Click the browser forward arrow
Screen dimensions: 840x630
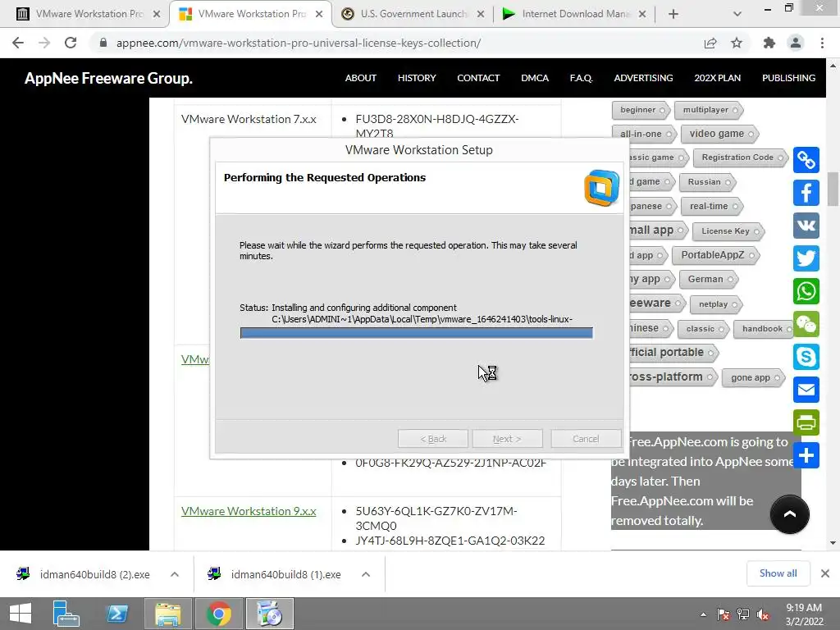point(44,43)
